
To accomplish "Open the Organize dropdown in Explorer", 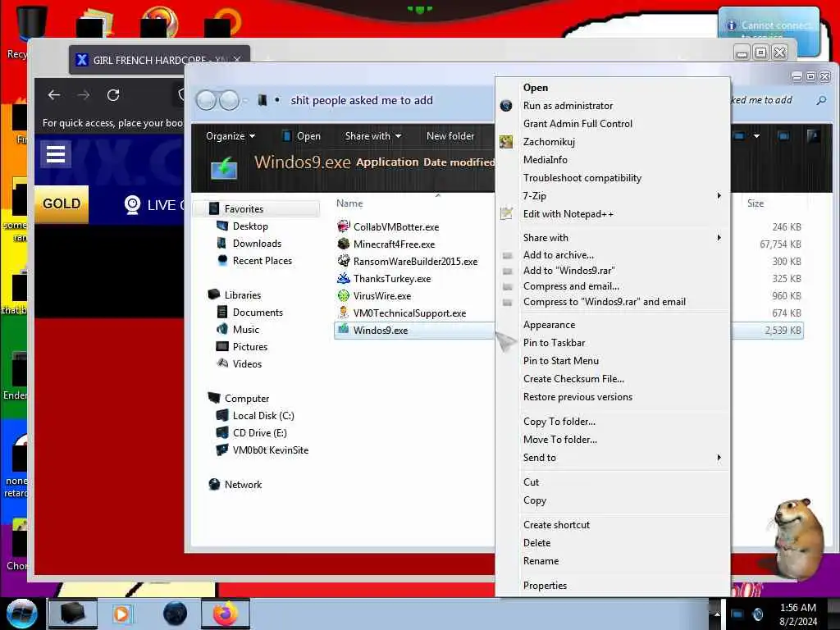I will [231, 136].
